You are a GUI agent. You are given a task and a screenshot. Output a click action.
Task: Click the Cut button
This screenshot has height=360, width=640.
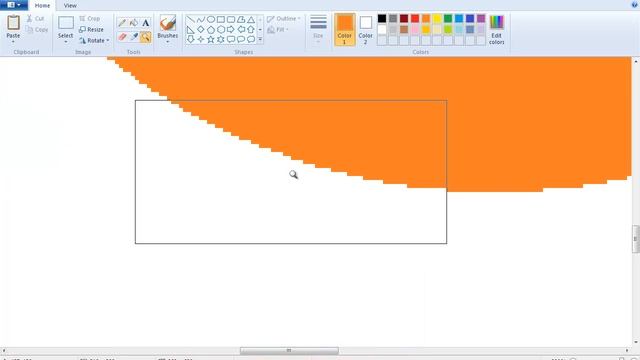tap(36, 19)
